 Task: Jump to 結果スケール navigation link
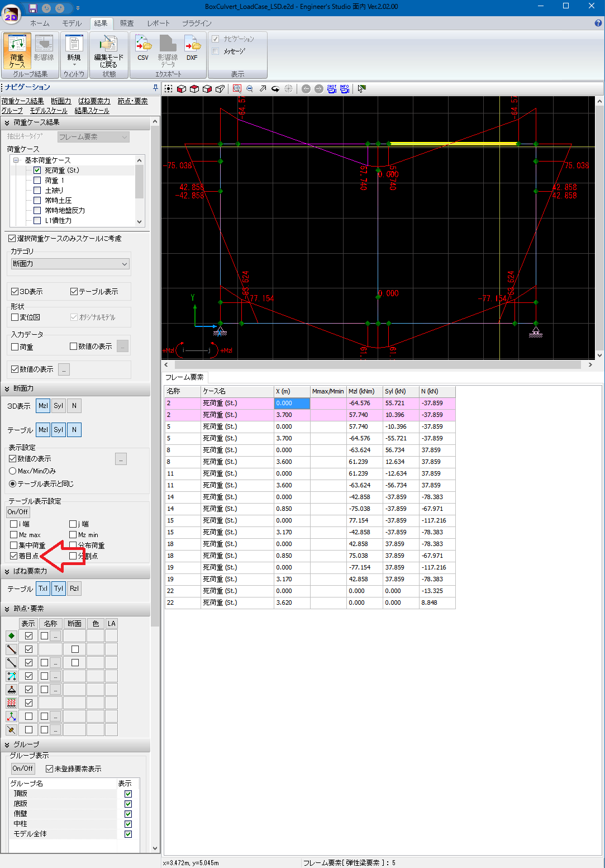coord(92,111)
